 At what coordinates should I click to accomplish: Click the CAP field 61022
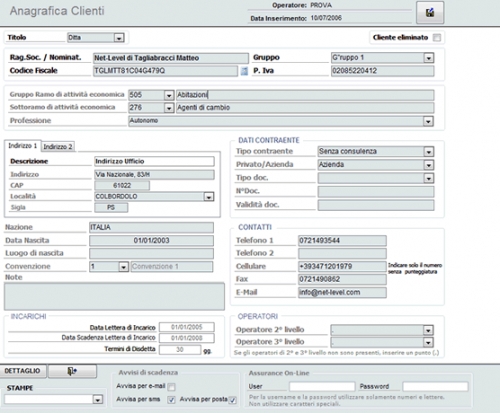coord(122,185)
